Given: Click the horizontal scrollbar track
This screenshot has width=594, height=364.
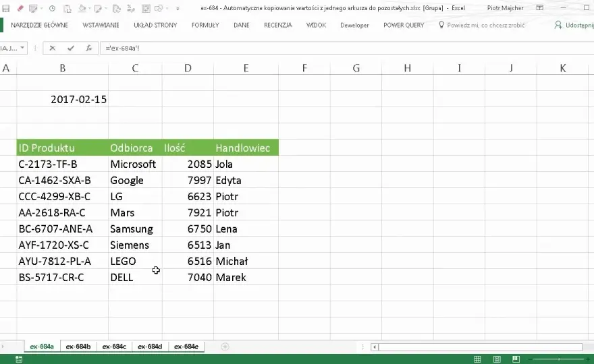Looking at the screenshot, I should tap(480, 346).
